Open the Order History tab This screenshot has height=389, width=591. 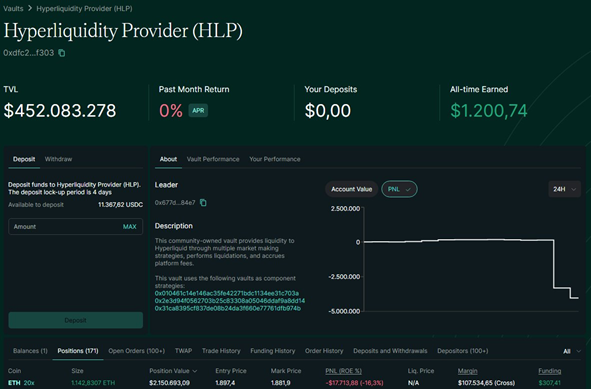(324, 351)
